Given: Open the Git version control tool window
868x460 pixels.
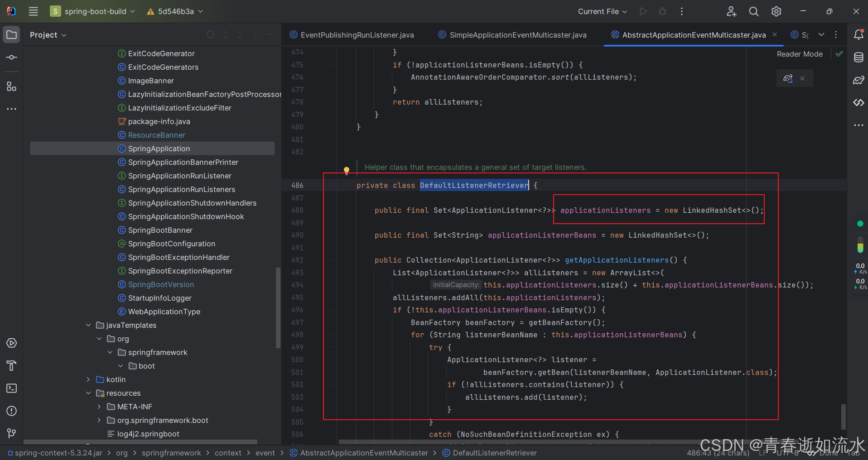Looking at the screenshot, I should [12, 434].
